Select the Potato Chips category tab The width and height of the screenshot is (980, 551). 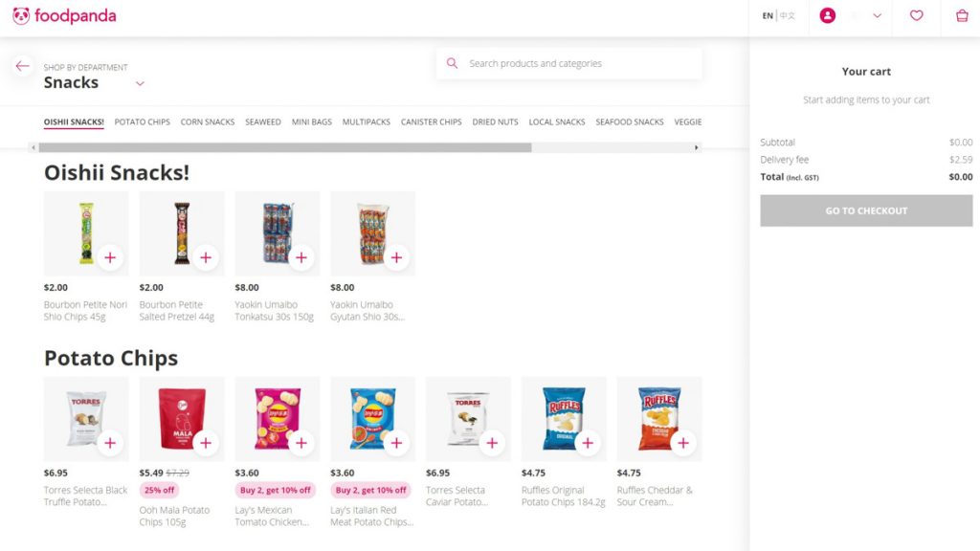(142, 121)
